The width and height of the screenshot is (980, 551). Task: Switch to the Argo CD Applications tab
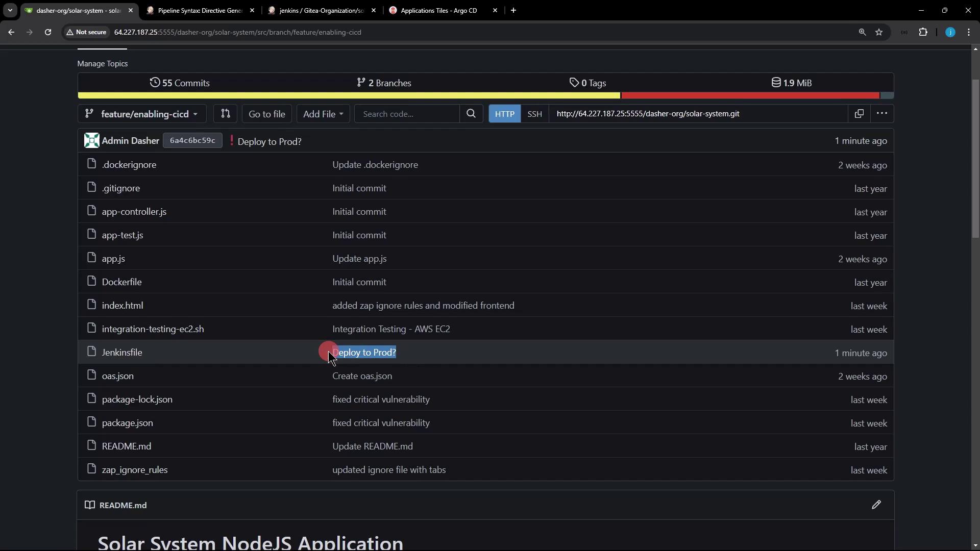click(438, 10)
